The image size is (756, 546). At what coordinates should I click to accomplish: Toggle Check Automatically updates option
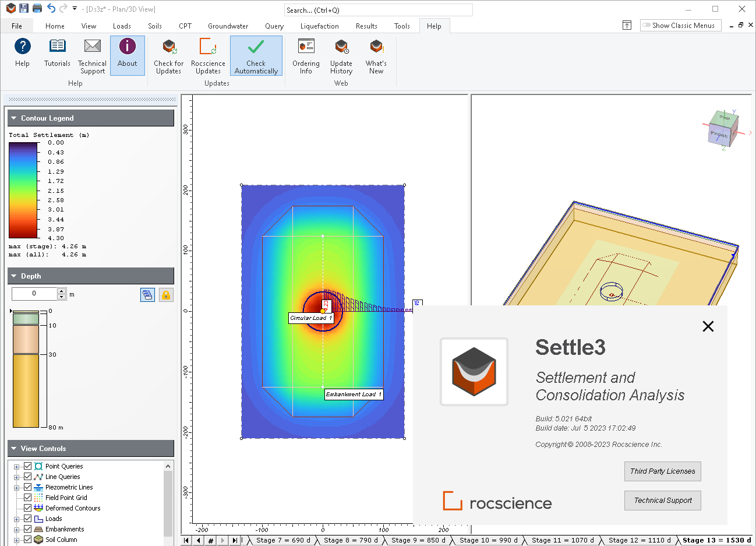(x=256, y=56)
